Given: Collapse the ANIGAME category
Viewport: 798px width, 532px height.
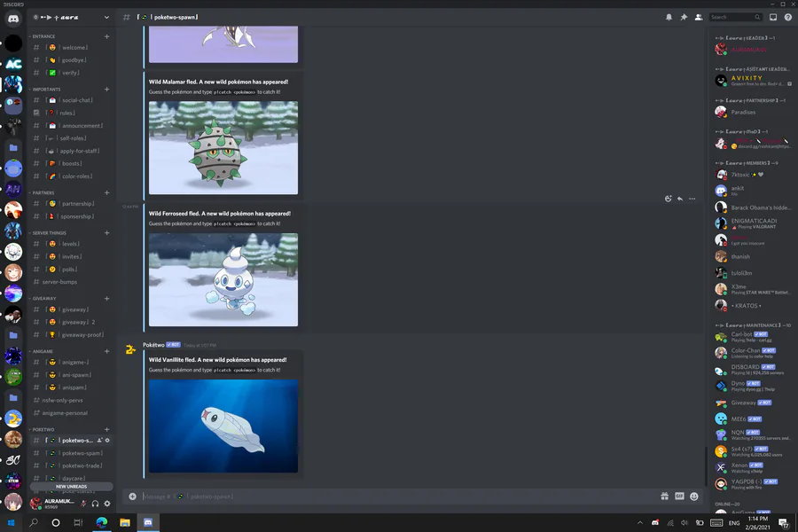Looking at the screenshot, I should [x=43, y=351].
